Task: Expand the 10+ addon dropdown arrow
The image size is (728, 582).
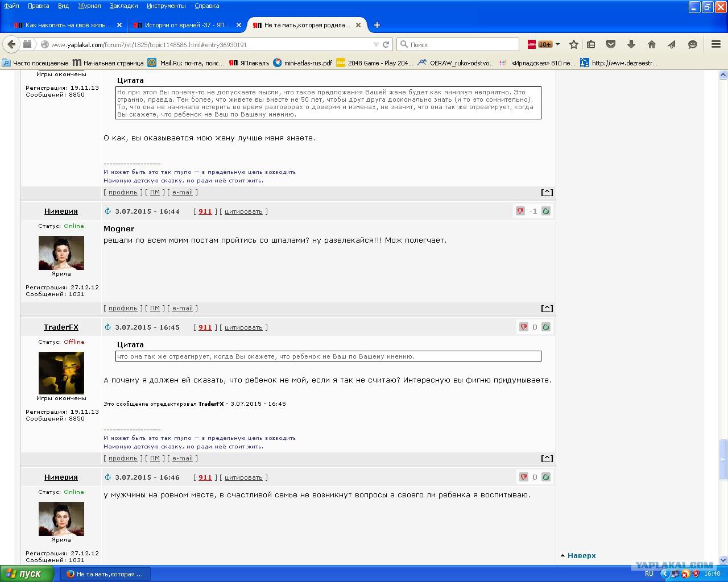Action: [x=557, y=44]
